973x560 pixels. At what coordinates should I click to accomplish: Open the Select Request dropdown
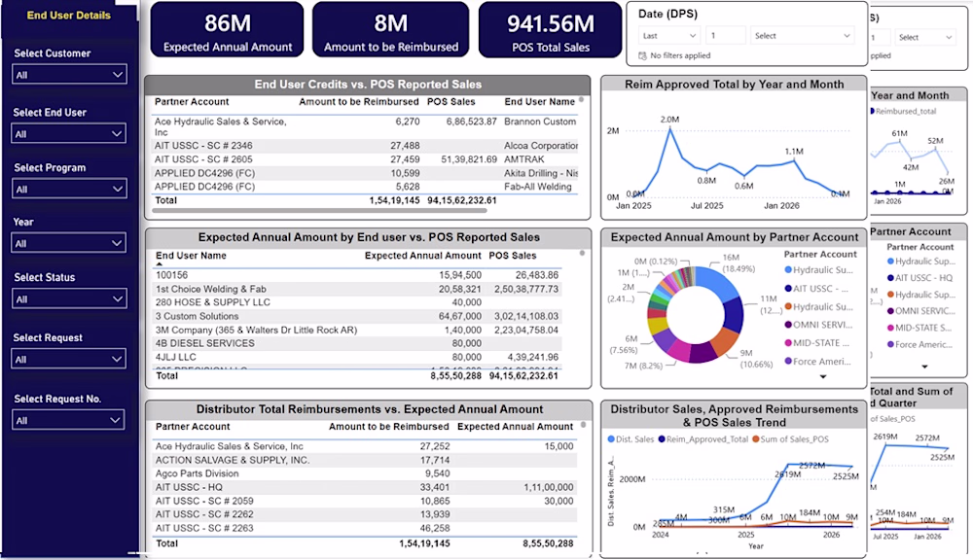coord(69,359)
